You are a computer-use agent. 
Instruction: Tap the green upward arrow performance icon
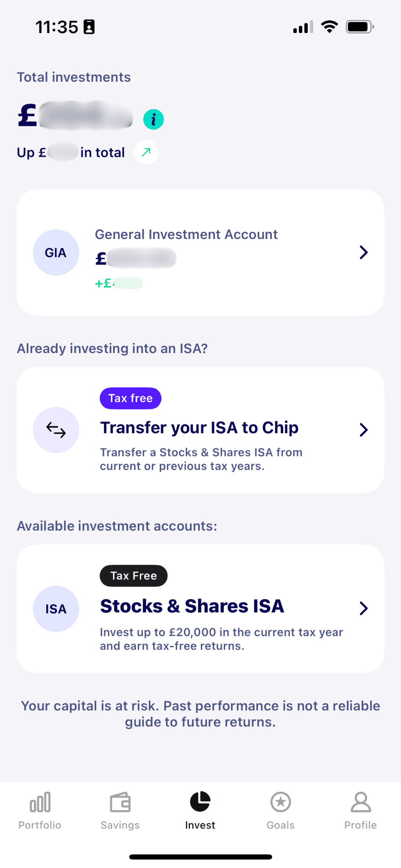[x=146, y=152]
